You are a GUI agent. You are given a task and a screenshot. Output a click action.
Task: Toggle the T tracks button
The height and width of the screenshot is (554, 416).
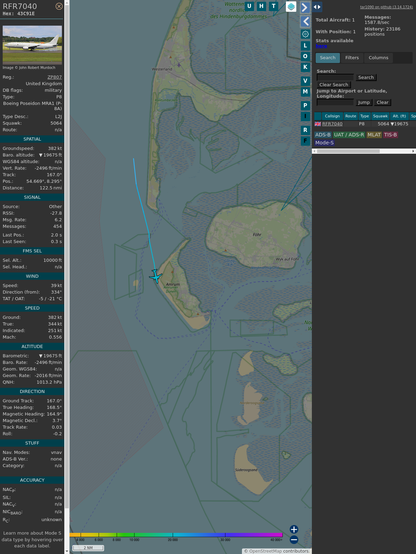pos(273,6)
